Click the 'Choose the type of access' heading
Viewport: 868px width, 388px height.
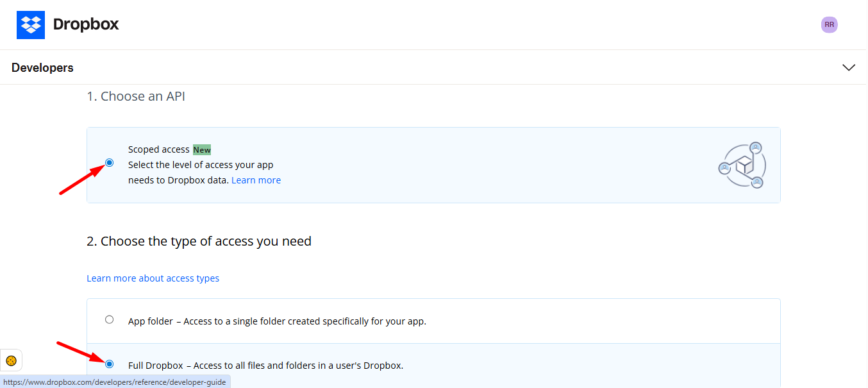point(199,240)
